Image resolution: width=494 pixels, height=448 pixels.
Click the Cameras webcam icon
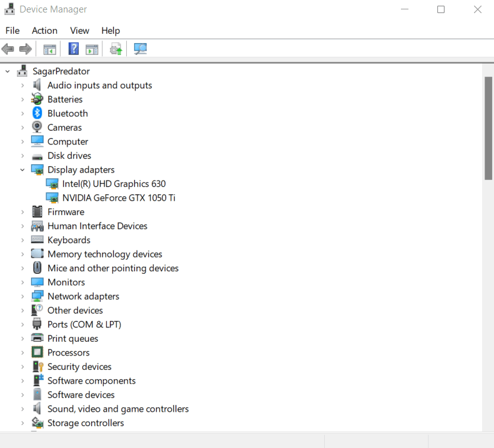click(x=37, y=127)
